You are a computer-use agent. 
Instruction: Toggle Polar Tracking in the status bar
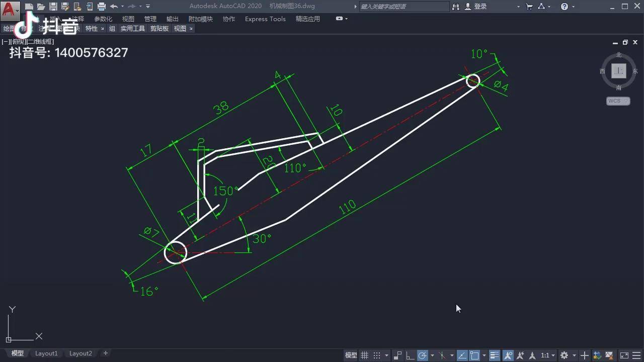pos(423,355)
